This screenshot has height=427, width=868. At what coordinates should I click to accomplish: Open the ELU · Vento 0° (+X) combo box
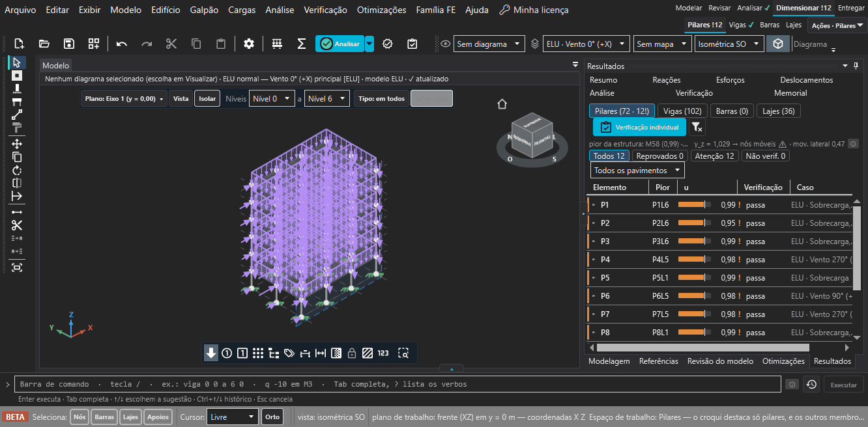point(586,44)
